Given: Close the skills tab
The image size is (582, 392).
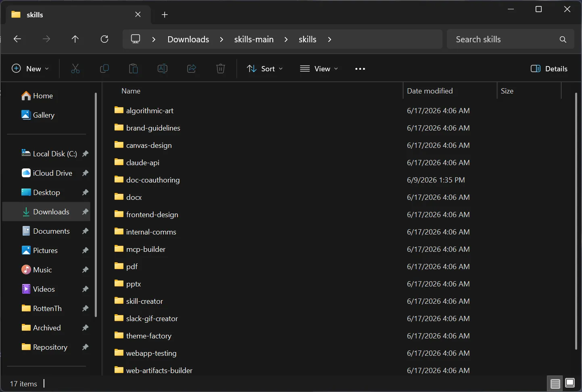Looking at the screenshot, I should pyautogui.click(x=138, y=15).
